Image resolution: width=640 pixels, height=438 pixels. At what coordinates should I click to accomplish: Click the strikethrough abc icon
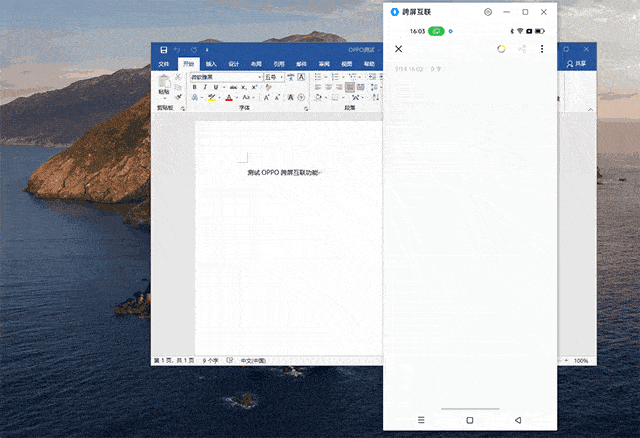pyautogui.click(x=233, y=87)
